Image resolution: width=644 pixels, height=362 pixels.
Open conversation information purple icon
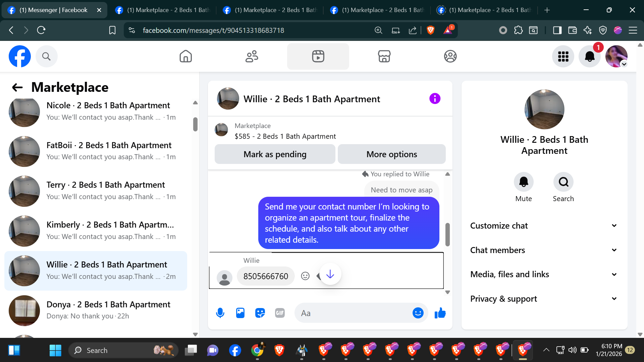435,99
